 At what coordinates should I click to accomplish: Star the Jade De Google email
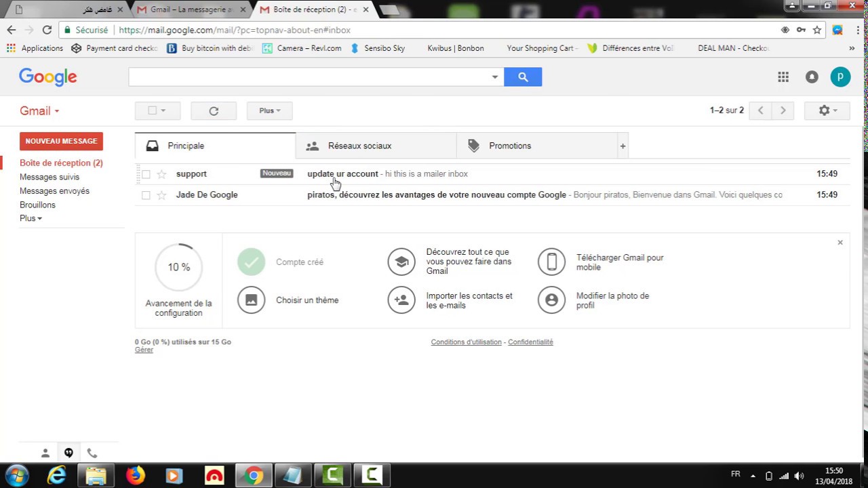tap(161, 195)
